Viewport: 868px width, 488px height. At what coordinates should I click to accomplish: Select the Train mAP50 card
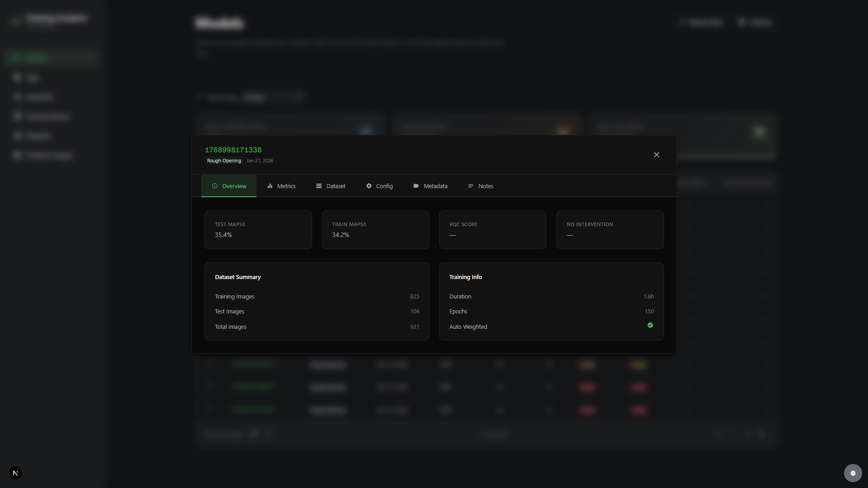click(x=375, y=230)
